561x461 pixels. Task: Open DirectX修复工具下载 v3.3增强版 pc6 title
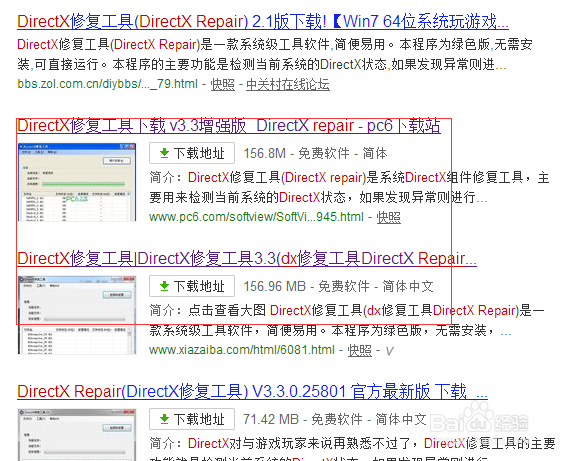229,126
